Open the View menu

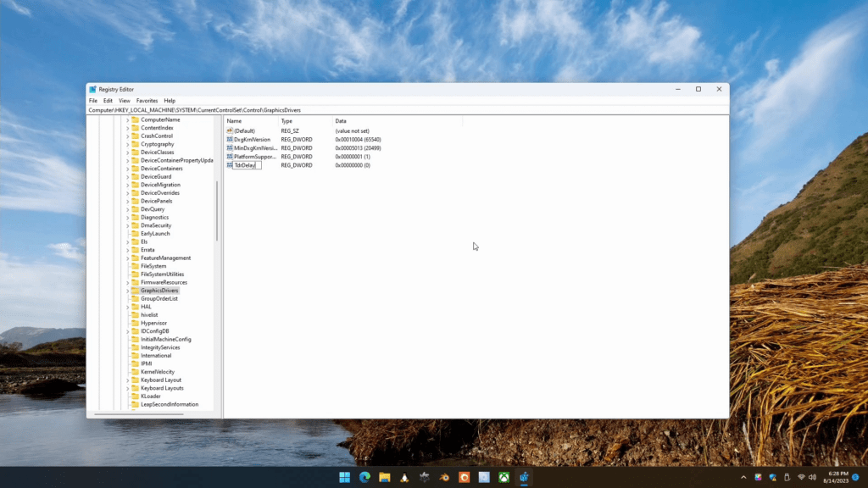(124, 101)
